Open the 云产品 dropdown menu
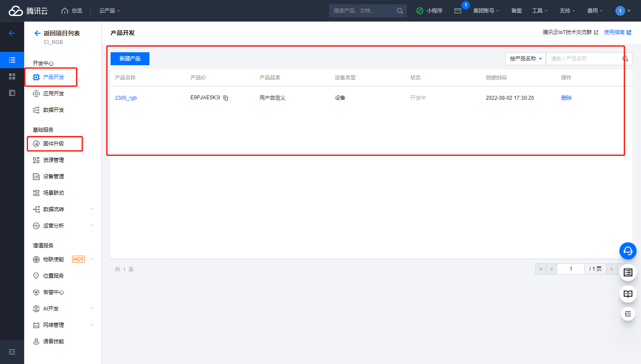641x364 pixels. click(109, 11)
